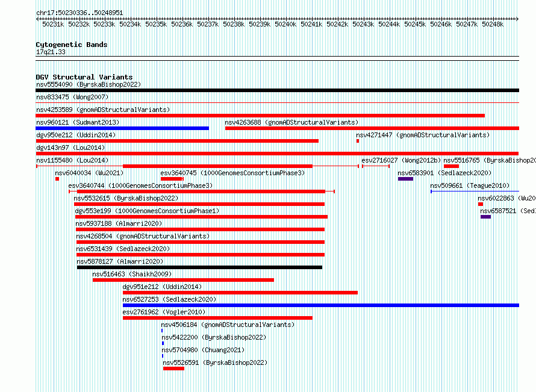
Task: Click the chr17:50230336..50248951 region label
Action: tap(79, 13)
